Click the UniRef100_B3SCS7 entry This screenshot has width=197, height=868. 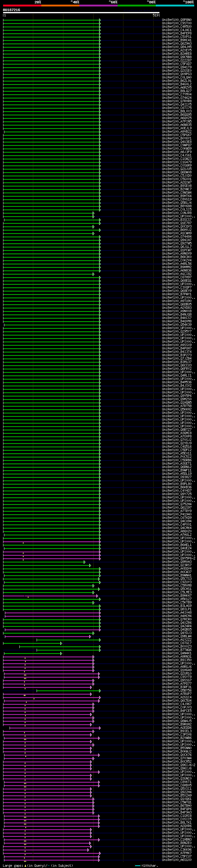(x=176, y=220)
